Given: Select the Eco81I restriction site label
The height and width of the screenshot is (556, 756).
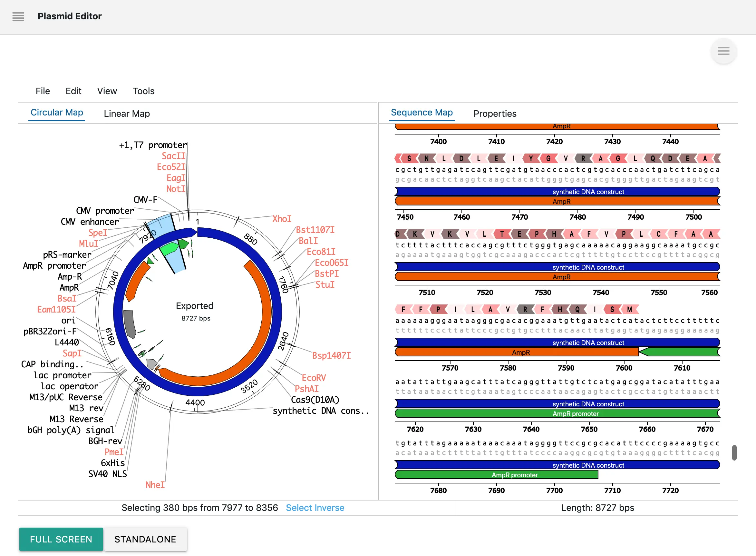Looking at the screenshot, I should coord(321,252).
